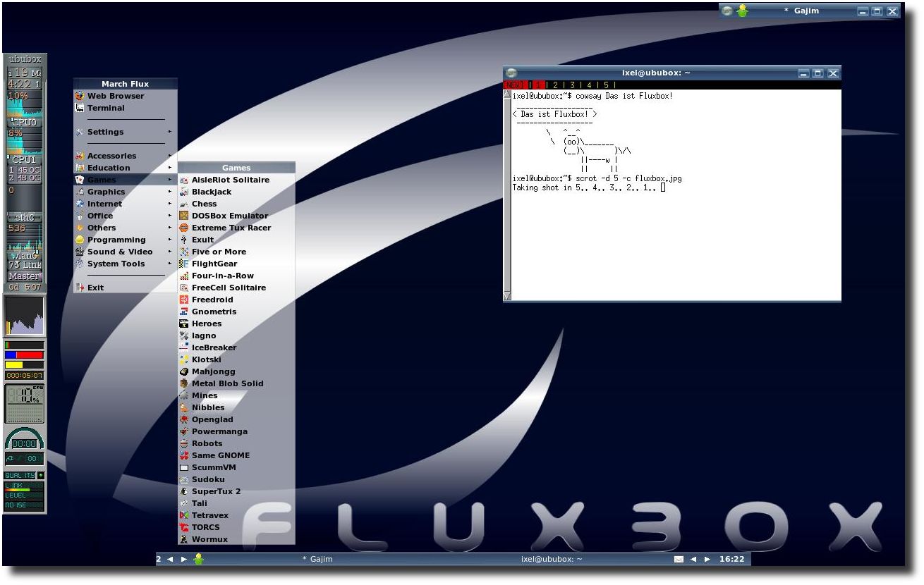Click the Extreme Tux Racer icon
This screenshot has height=585, width=924.
point(184,228)
